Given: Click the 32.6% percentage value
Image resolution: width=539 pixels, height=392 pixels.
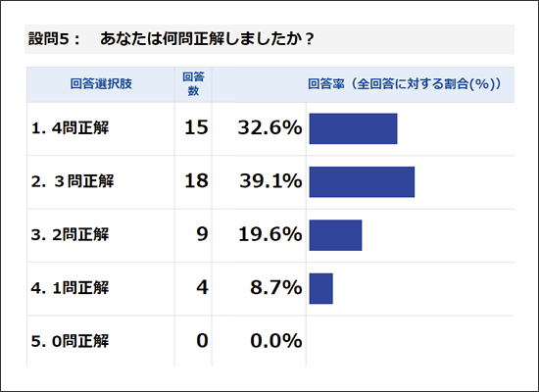Looking at the screenshot, I should tap(269, 127).
